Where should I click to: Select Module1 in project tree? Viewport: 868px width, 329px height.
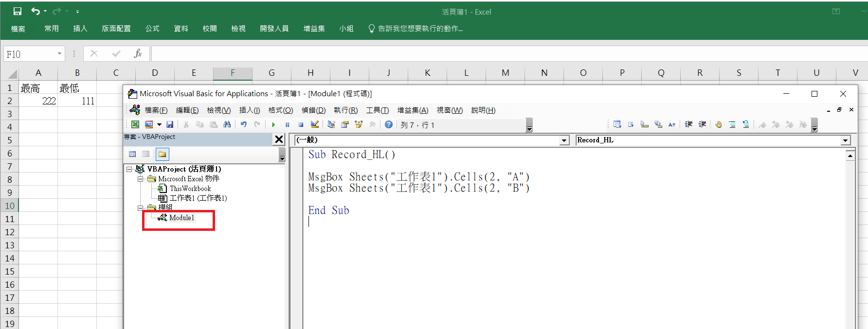tap(181, 218)
